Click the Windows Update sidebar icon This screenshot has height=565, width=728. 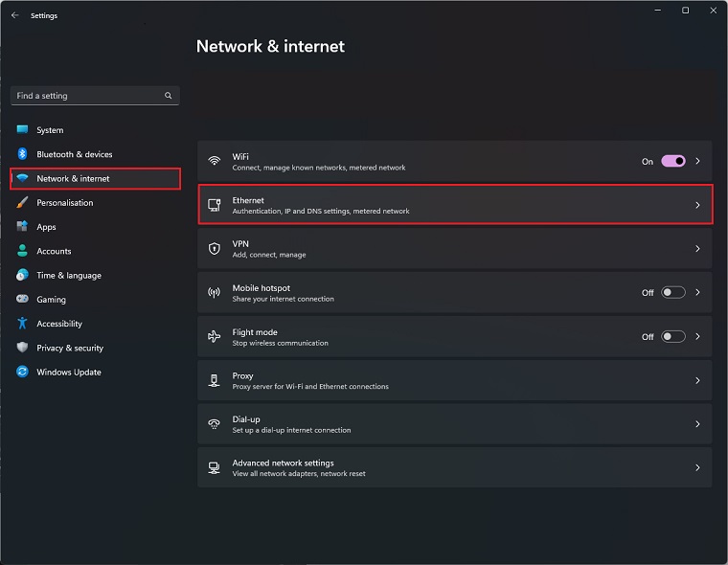click(22, 372)
